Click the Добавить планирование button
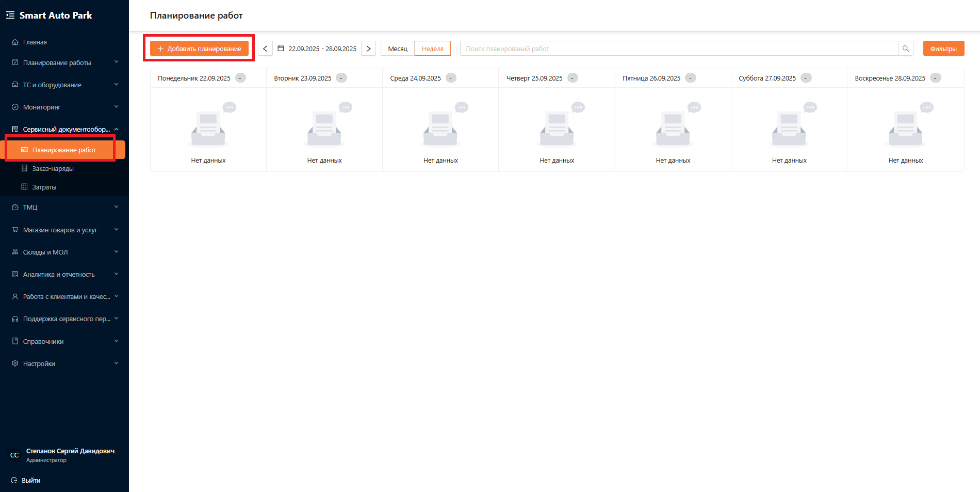The image size is (980, 492). tap(199, 49)
